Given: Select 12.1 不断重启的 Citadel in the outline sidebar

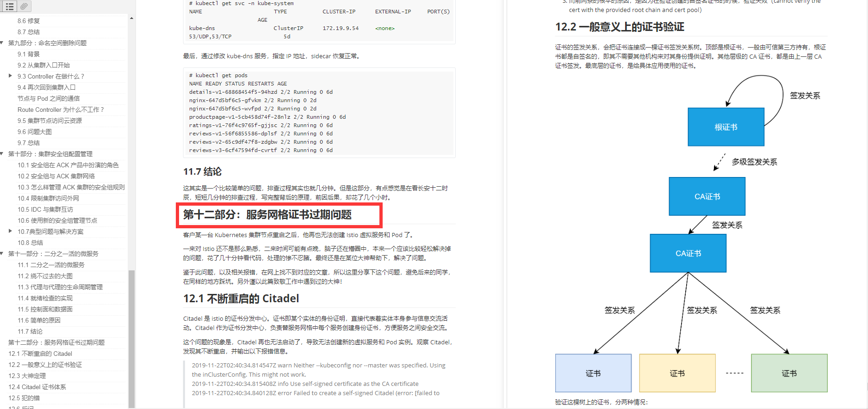Looking at the screenshot, I should (x=40, y=354).
